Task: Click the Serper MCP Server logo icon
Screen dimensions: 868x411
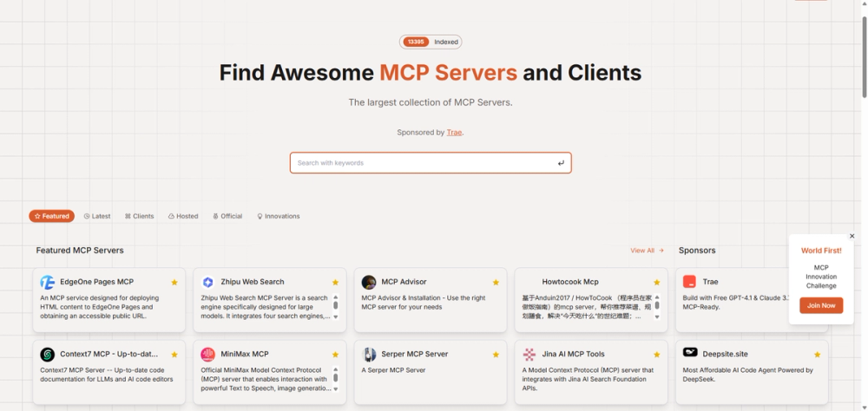Action: tap(369, 355)
